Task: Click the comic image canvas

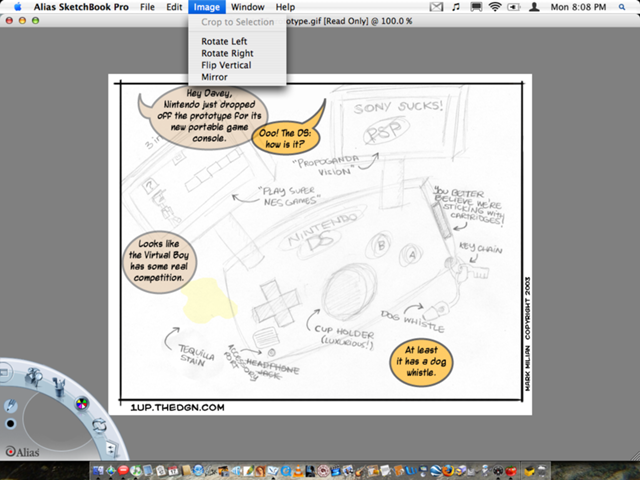Action: click(320, 244)
